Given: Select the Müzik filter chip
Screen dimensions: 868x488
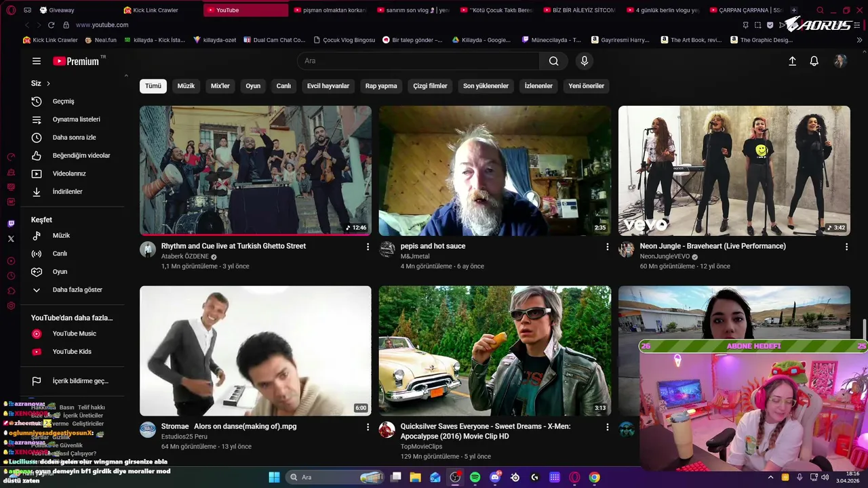Looking at the screenshot, I should coord(186,86).
